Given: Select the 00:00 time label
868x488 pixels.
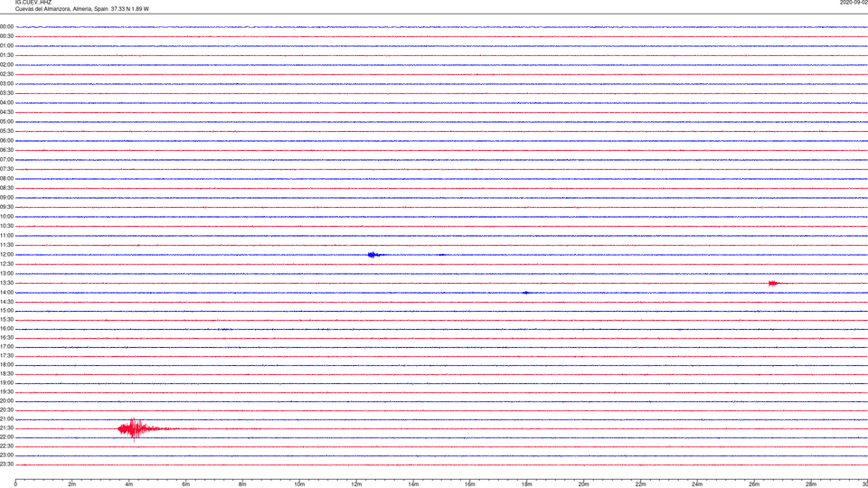Looking at the screenshot, I should tap(6, 26).
